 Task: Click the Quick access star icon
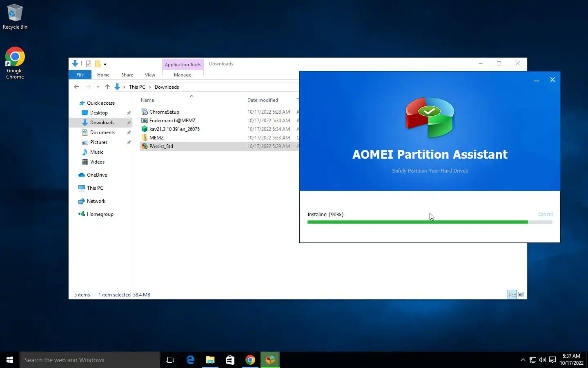tap(82, 103)
